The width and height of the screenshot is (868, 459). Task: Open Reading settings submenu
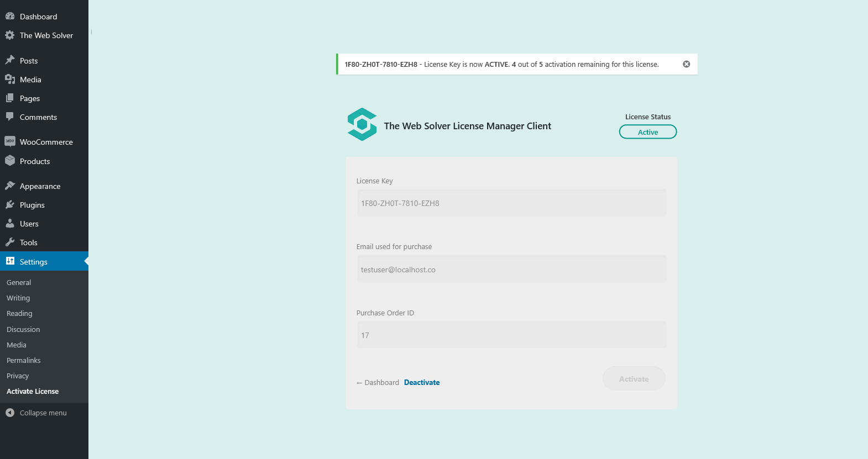[19, 313]
